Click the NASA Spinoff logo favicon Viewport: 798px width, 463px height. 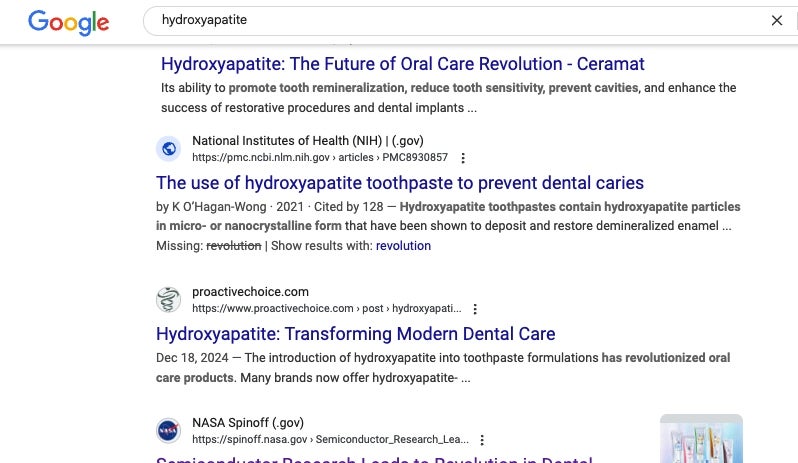tap(168, 430)
